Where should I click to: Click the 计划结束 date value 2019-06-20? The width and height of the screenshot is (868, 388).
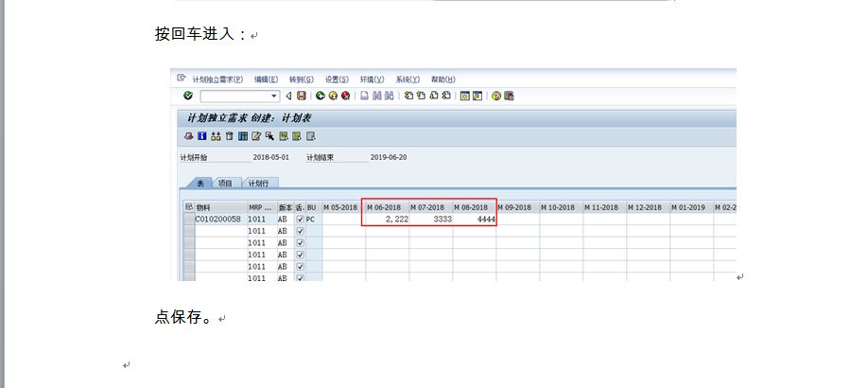[389, 157]
